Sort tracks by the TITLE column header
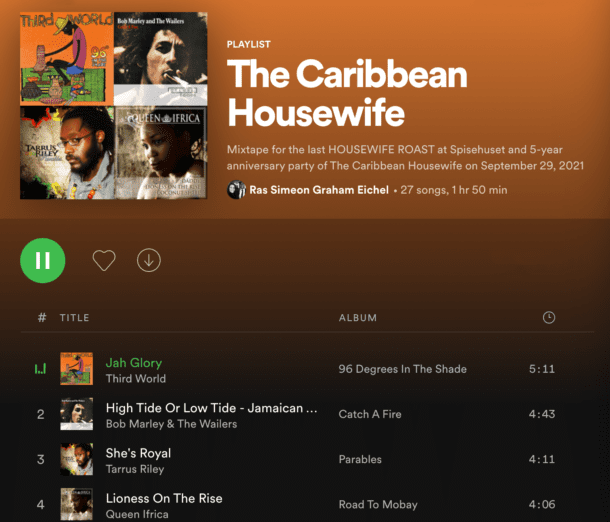Image resolution: width=610 pixels, height=522 pixels. coord(74,318)
